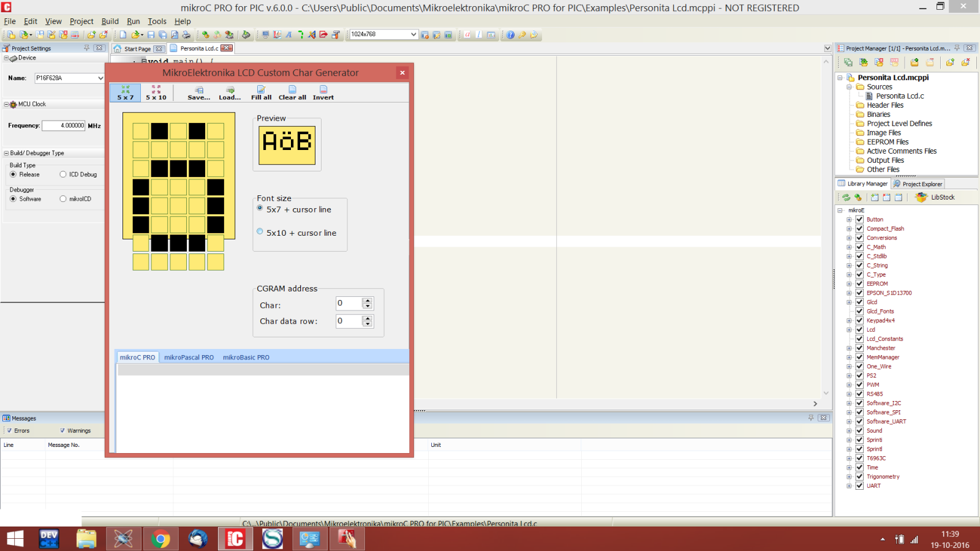Click the blue Help icon in main toolbar
The image size is (980, 551).
(x=510, y=35)
